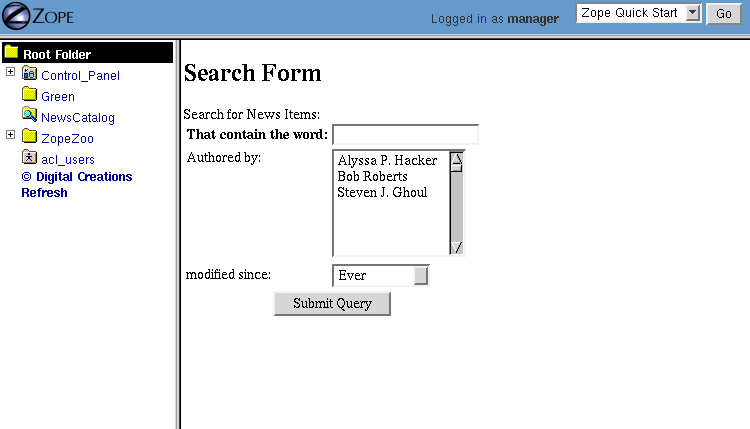Click the ZopeZoo folder icon
Viewport: 750px width, 429px height.
pos(29,137)
